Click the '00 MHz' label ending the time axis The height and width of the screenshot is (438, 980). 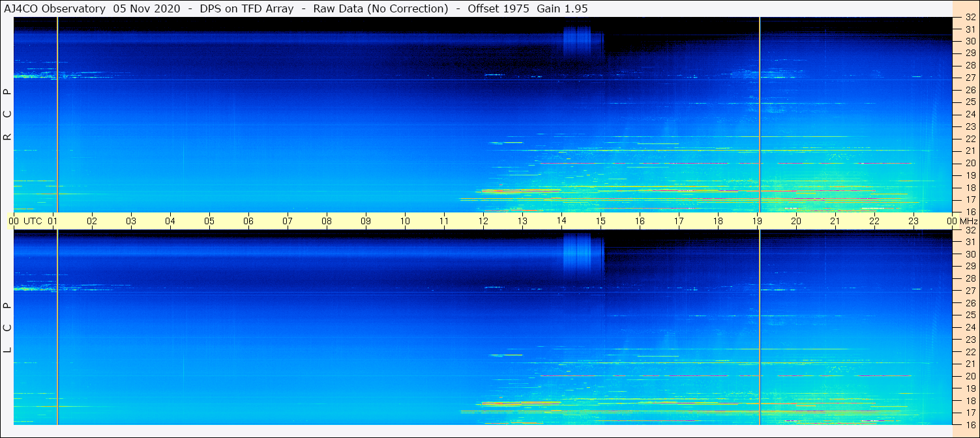(x=962, y=221)
